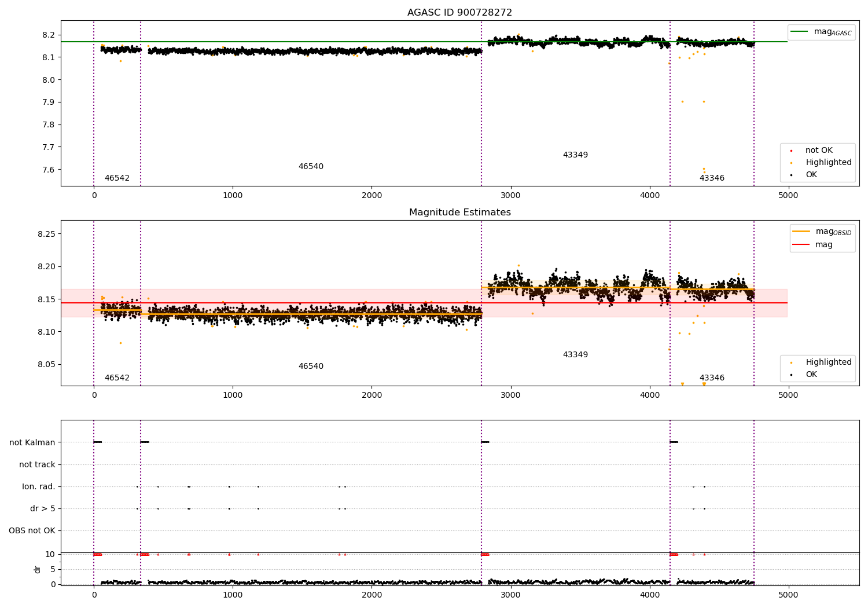868x608 pixels.
Task: Click y-tick 8.05 in the Magnitude Estimates panel
Action: click(46, 365)
